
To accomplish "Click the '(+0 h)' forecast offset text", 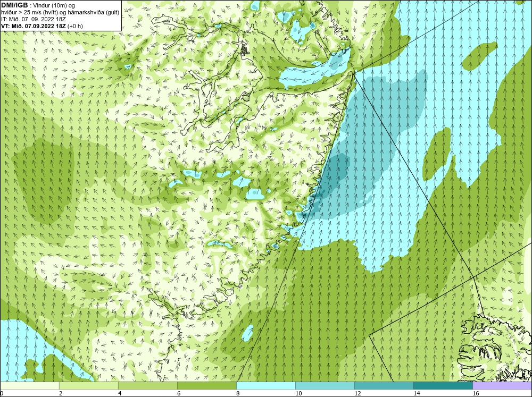I will 75,26.
